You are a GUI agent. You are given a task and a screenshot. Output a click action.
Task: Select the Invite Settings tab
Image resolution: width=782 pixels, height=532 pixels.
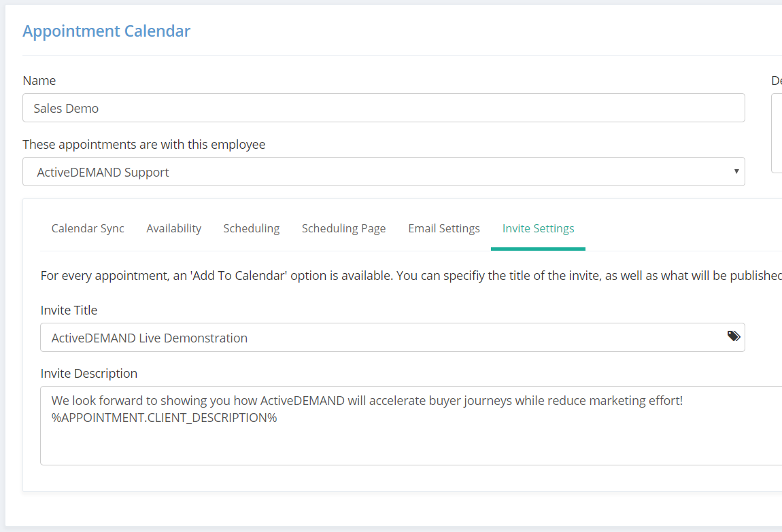point(538,228)
